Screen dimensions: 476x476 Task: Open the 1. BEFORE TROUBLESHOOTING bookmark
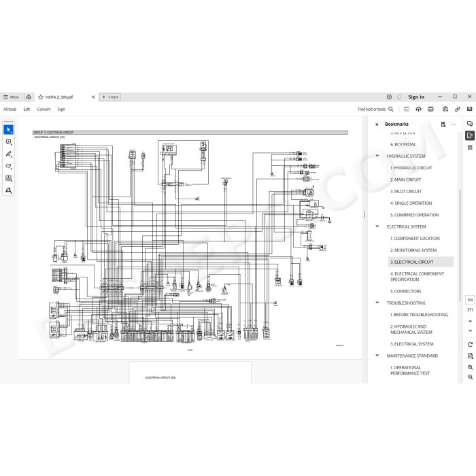point(420,315)
